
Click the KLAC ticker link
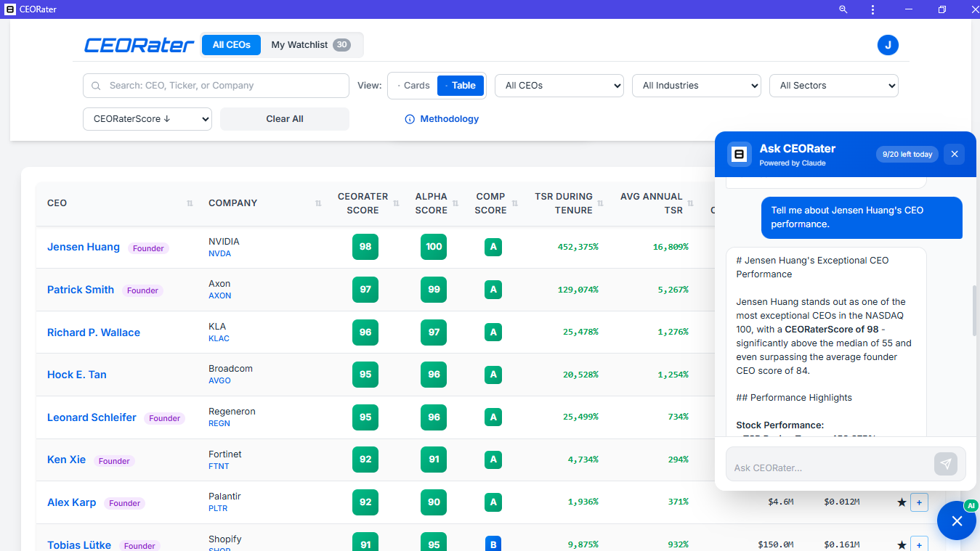pos(219,339)
